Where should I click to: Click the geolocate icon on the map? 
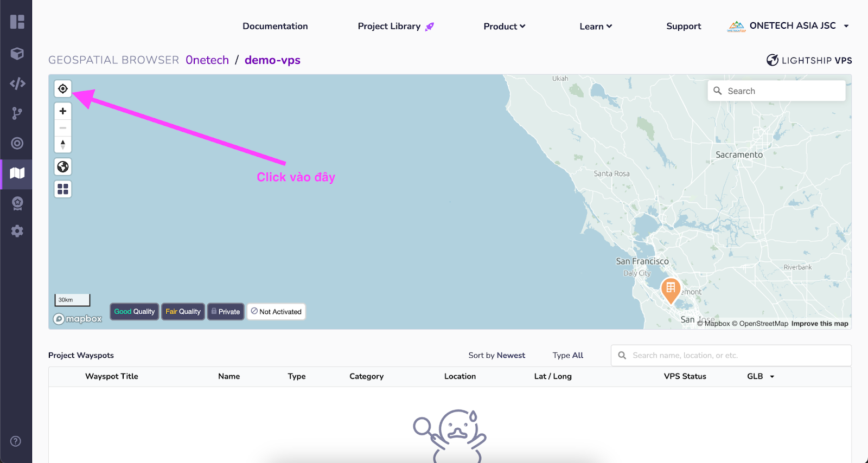[62, 88]
